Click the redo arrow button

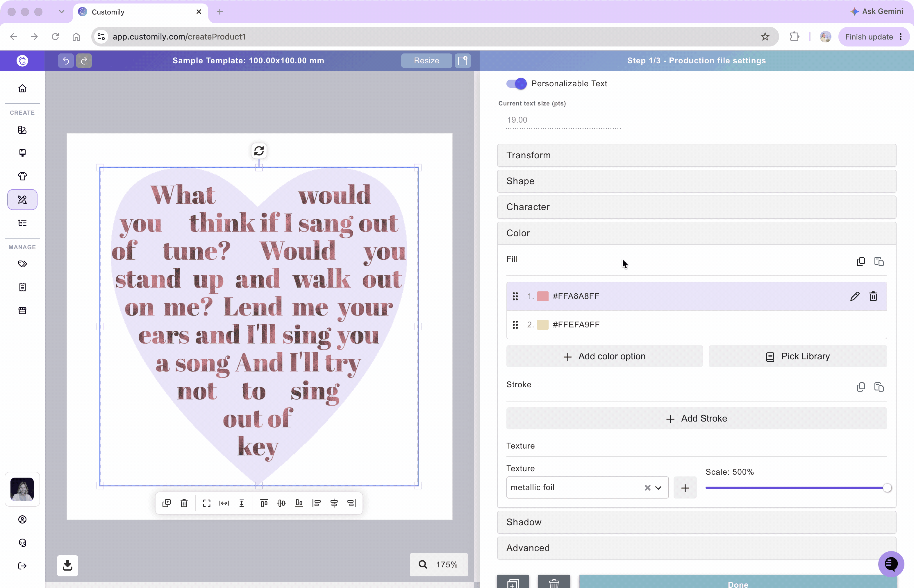[x=84, y=61]
